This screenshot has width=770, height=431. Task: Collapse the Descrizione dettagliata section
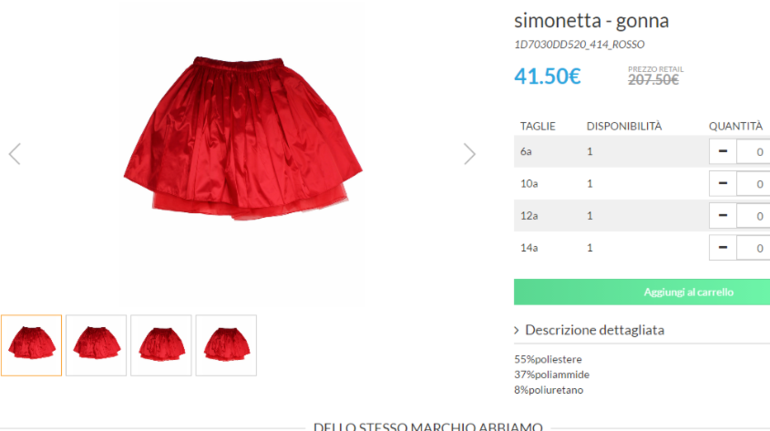point(594,330)
